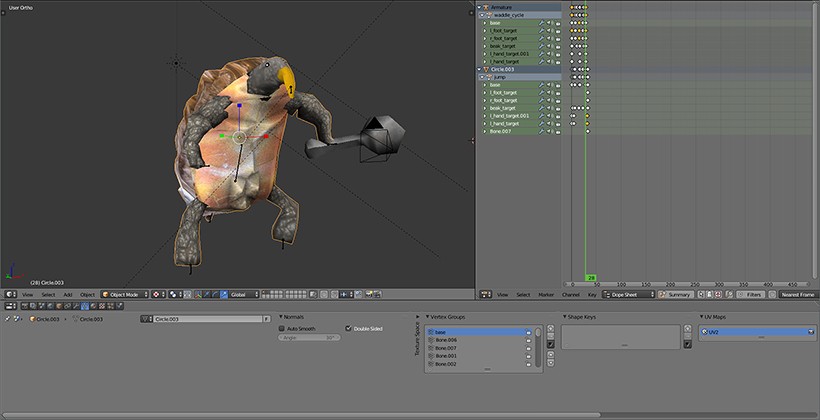Open the Object Mode dropdown
Screen dimensions: 820x420
click(x=125, y=294)
